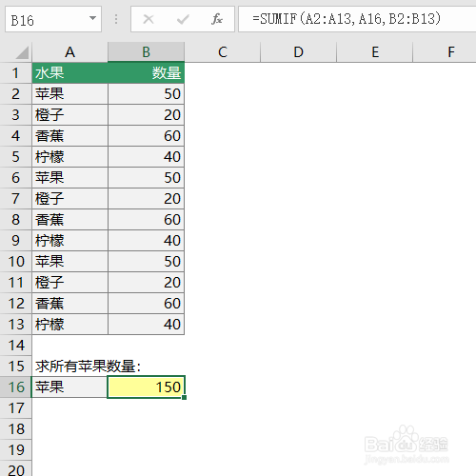Click cell B12 with value 60

pos(146,304)
